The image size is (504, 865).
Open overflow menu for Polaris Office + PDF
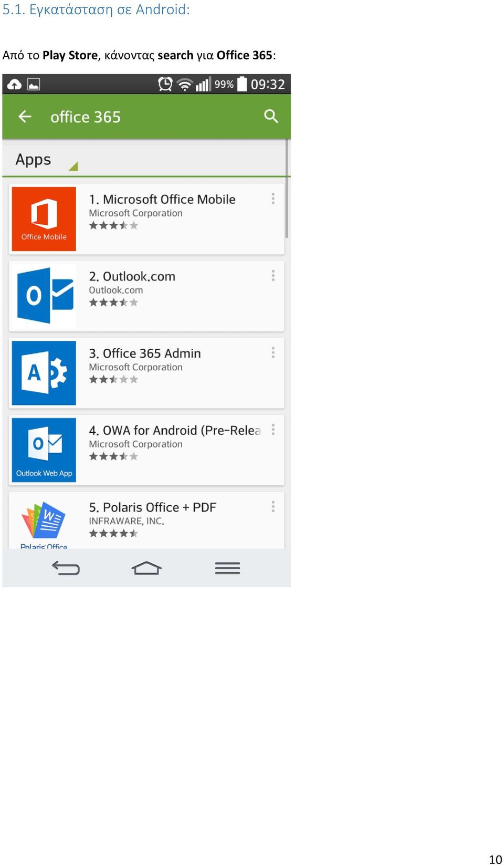(273, 506)
